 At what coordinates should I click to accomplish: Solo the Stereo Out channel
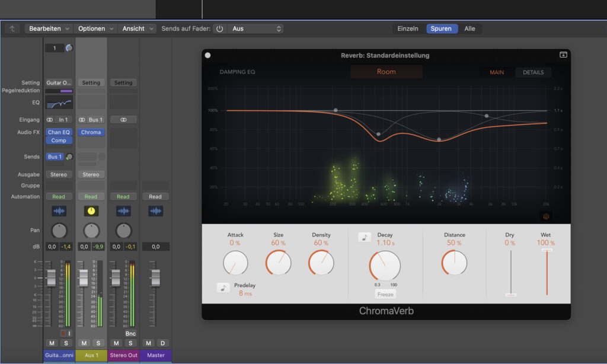[130, 343]
